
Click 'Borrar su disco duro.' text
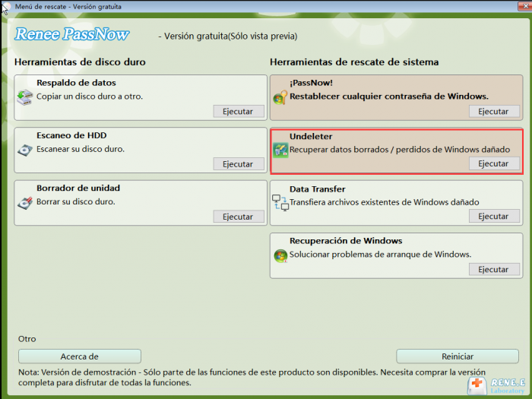coord(76,201)
